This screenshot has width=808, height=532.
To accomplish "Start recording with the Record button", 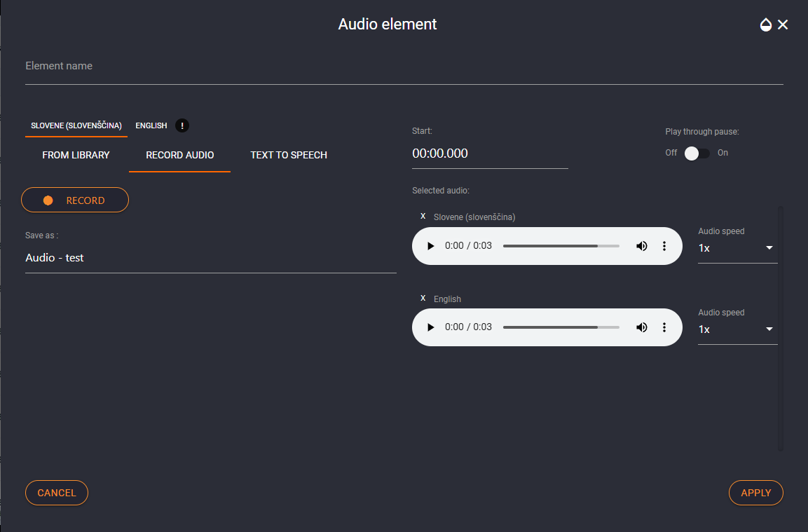I will (75, 200).
